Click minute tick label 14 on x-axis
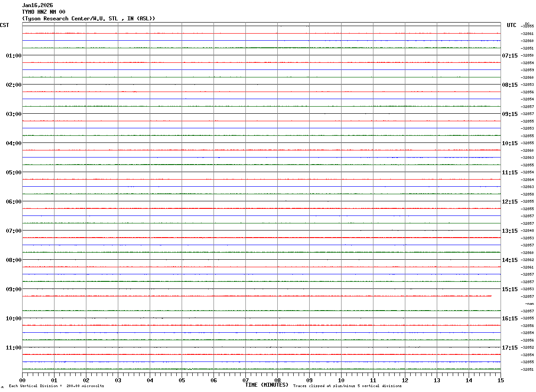This screenshot has width=536, height=392. (469, 380)
